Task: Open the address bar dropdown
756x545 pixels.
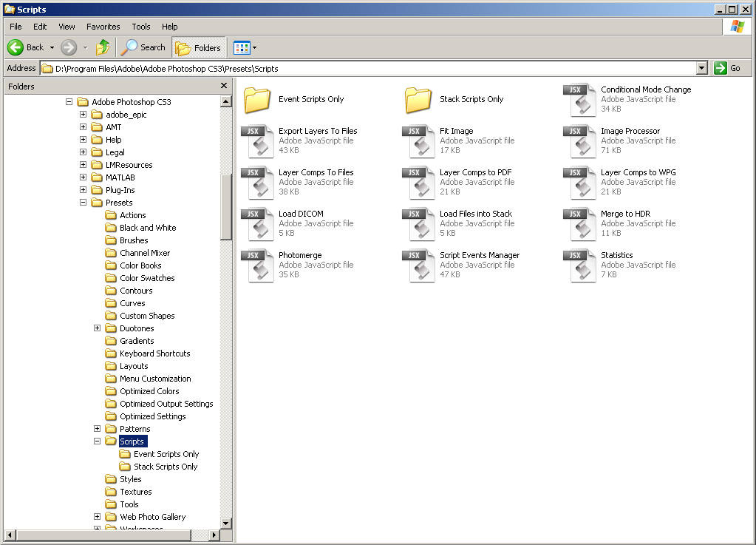Action: 702,69
